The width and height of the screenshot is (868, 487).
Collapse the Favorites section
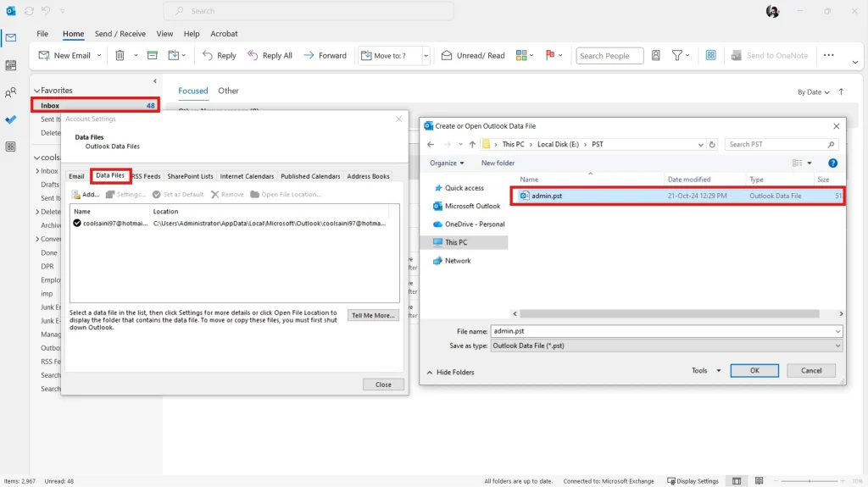[37, 91]
